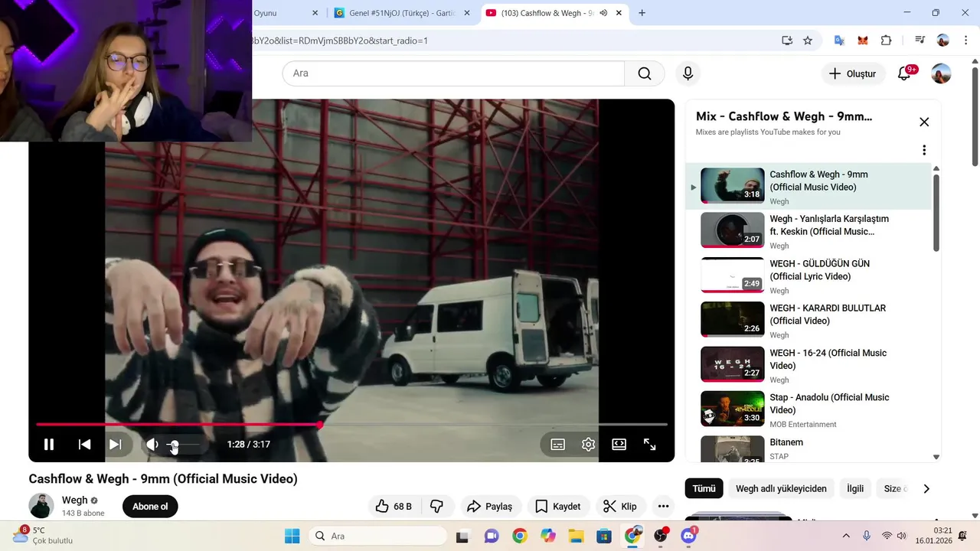980x551 pixels.
Task: Pause the playing video
Action: [49, 444]
